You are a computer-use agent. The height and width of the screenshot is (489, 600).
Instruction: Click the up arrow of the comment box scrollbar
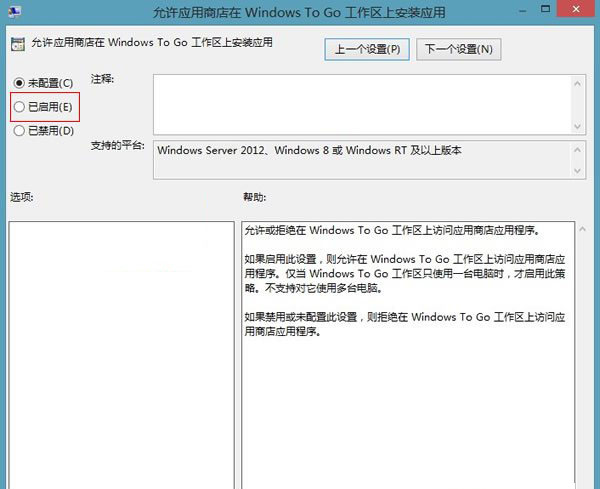click(577, 82)
